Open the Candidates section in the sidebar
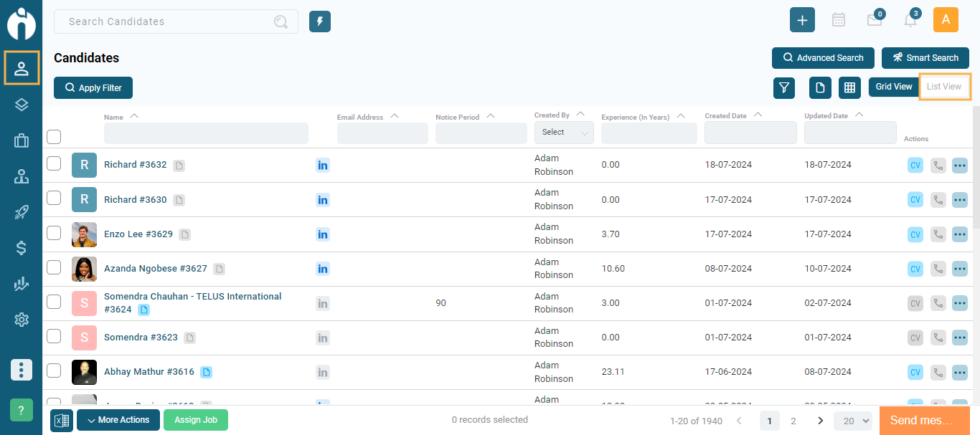Viewport: 980px width, 435px height. pyautogui.click(x=22, y=68)
